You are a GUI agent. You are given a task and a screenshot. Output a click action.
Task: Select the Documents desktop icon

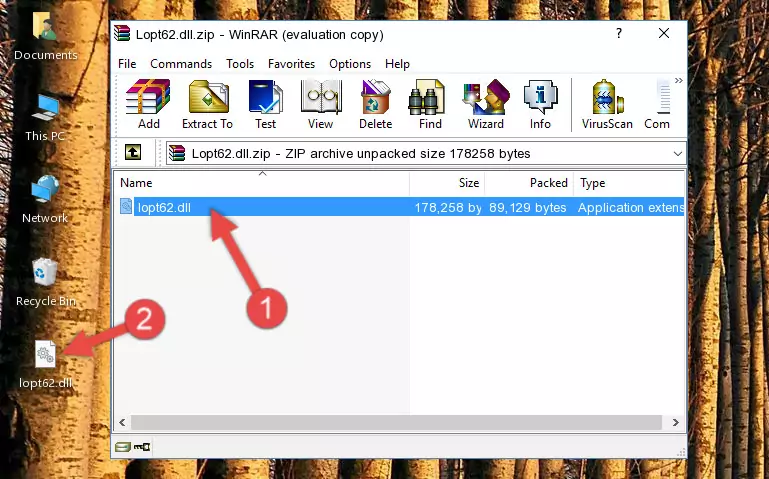pos(45,36)
